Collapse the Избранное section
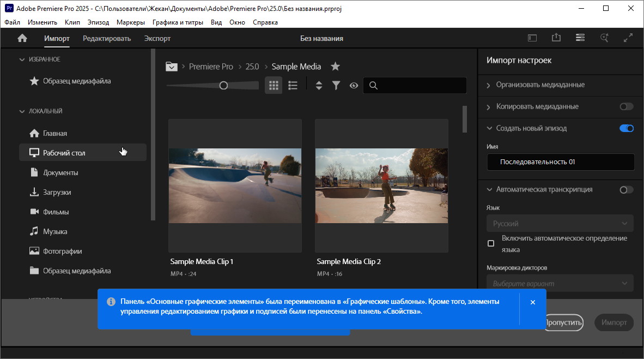Screen dimensions: 644x359 (22, 59)
